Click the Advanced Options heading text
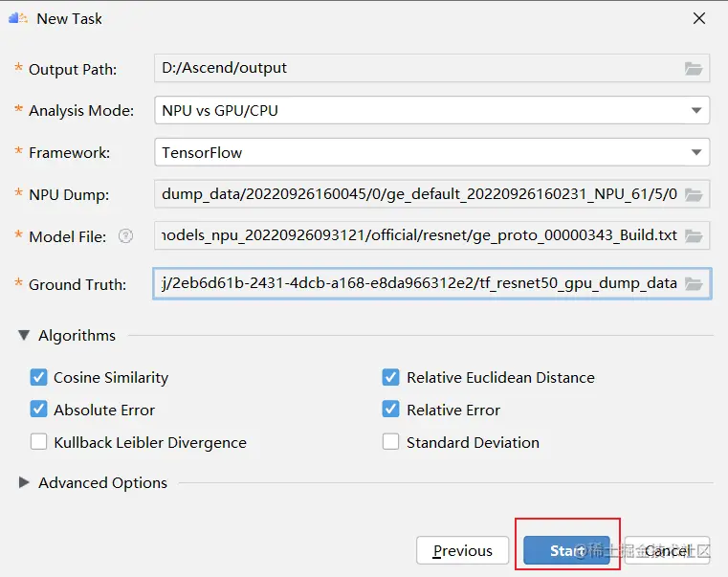The image size is (728, 577). (x=102, y=482)
